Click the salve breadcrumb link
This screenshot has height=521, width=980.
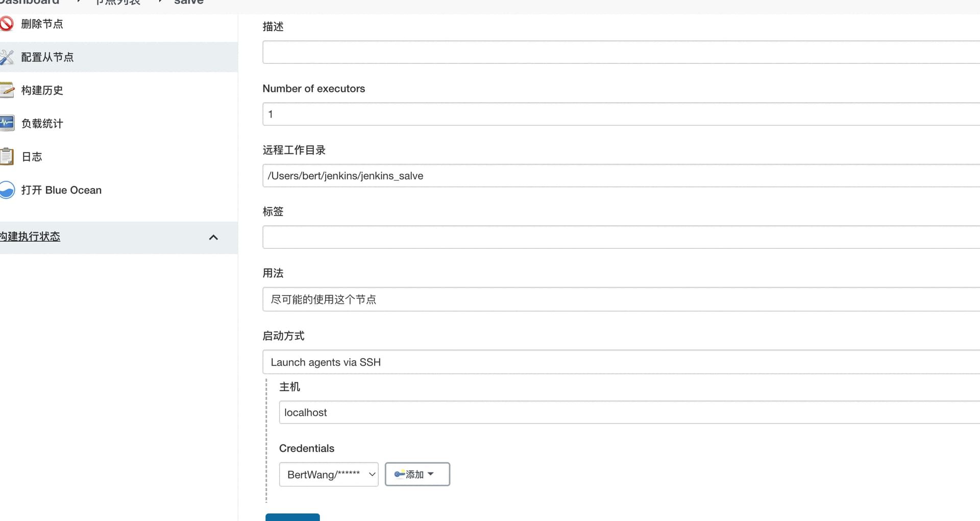point(189,2)
